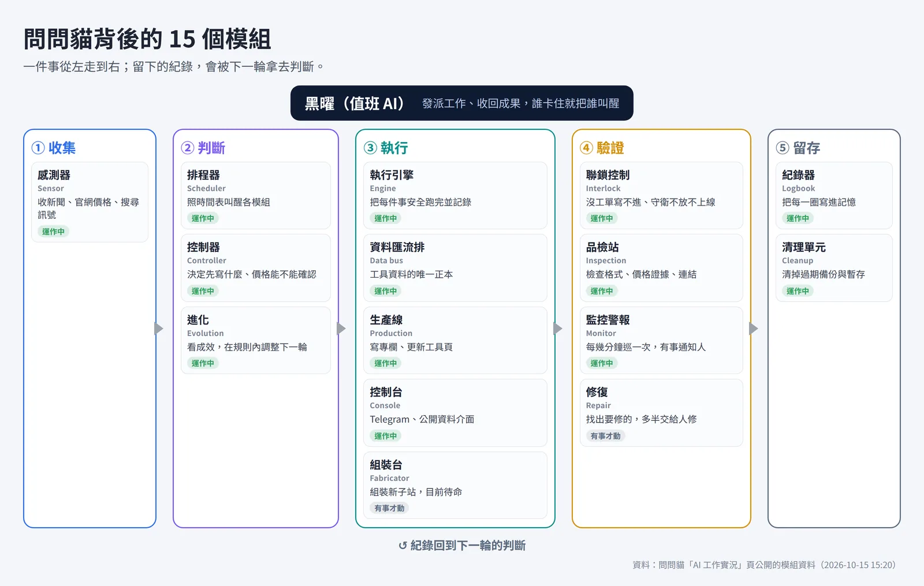
Task: Click the loop arrow icon before 紀錄回到下一輪的判斷
Action: tap(403, 546)
